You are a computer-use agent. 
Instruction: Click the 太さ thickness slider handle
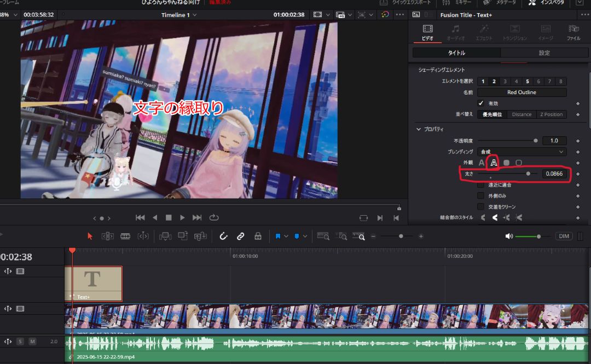click(528, 174)
